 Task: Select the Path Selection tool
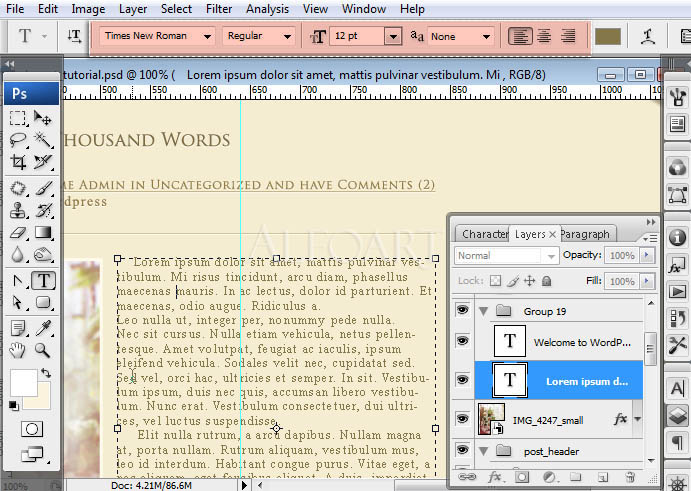coord(18,302)
